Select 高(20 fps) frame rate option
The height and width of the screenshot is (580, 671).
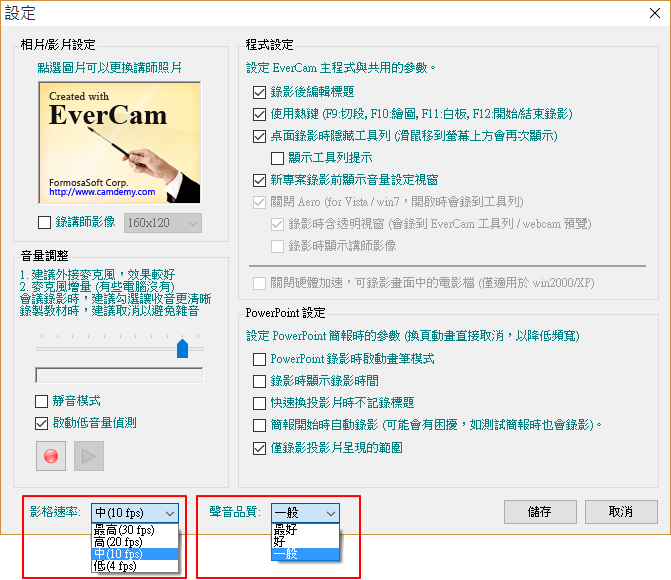tap(135, 542)
